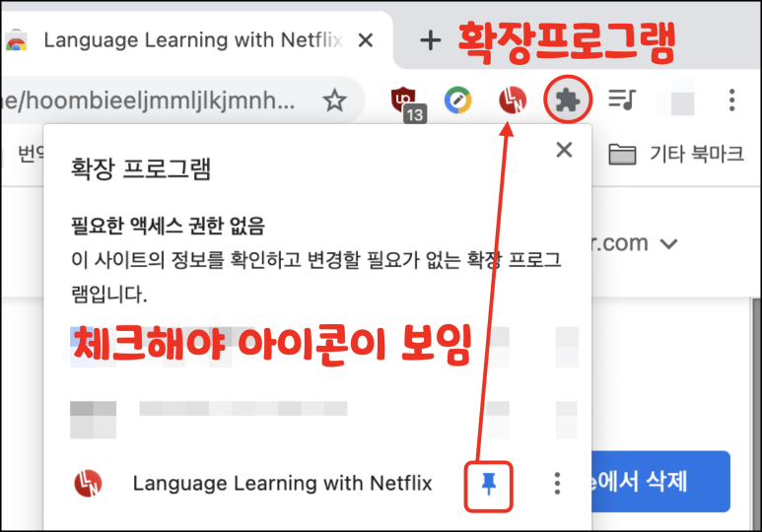
Task: Click Language Learning with Netflix extension entry
Action: point(282,484)
